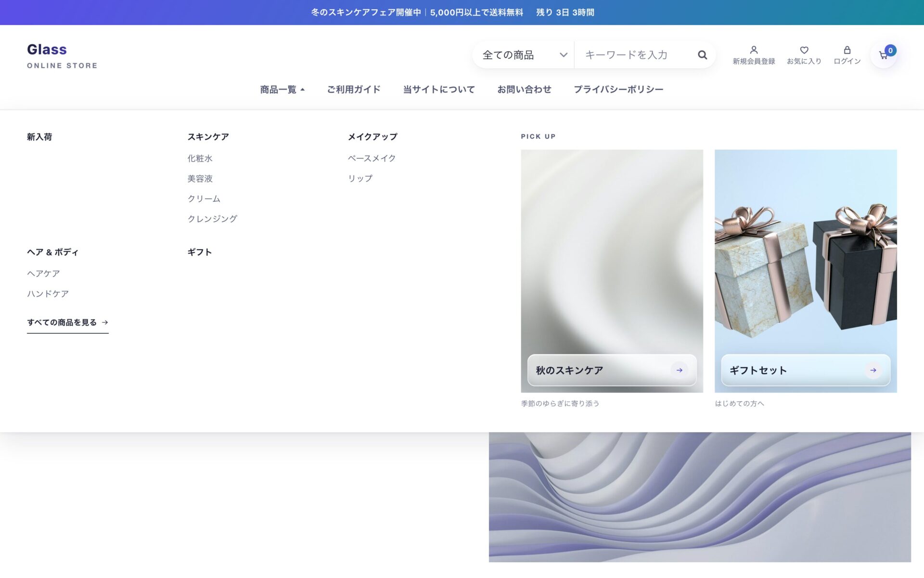Click the ログイン lock icon
Image resolution: width=924 pixels, height=578 pixels.
847,50
